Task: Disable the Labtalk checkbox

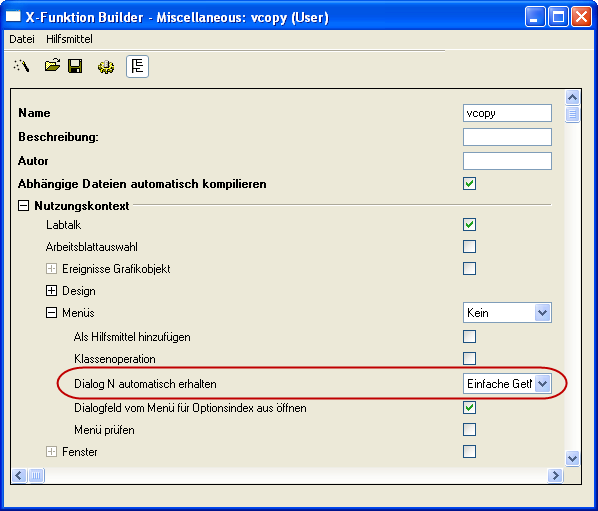Action: click(x=469, y=225)
